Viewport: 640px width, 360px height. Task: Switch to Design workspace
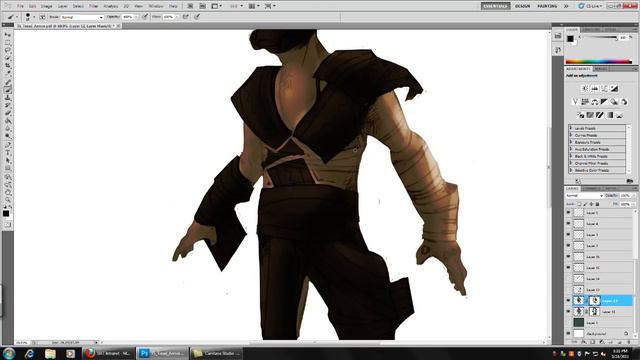(522, 6)
